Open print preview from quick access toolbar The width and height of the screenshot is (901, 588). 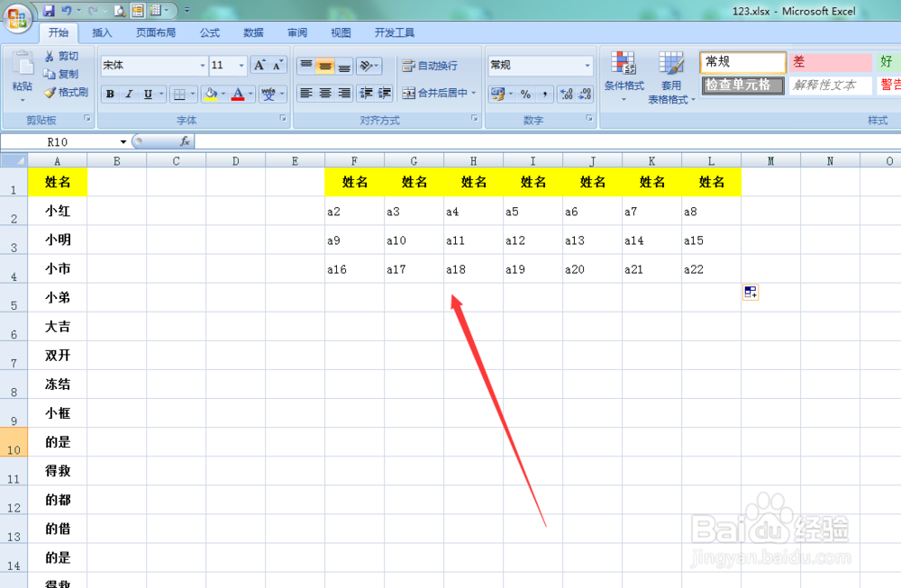click(120, 10)
